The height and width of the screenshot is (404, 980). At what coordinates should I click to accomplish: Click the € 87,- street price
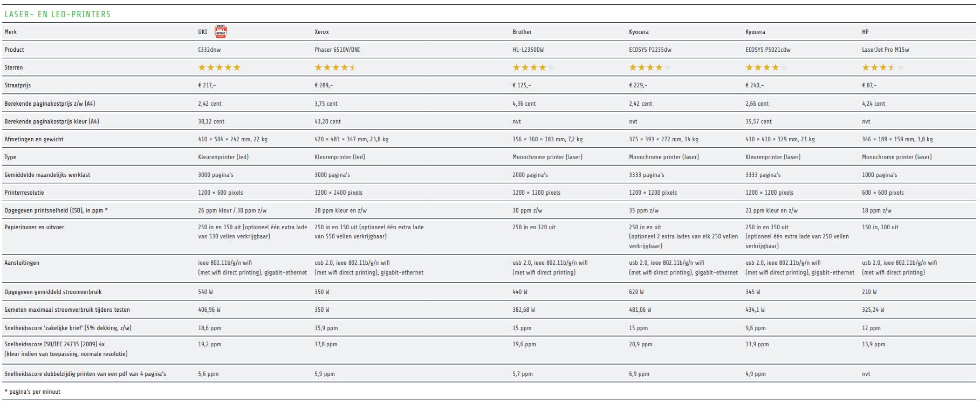point(869,85)
